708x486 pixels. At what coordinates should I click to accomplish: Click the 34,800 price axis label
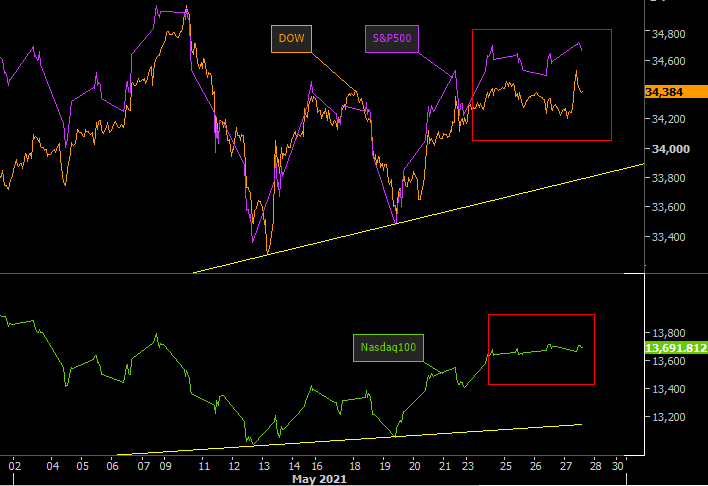pyautogui.click(x=668, y=34)
